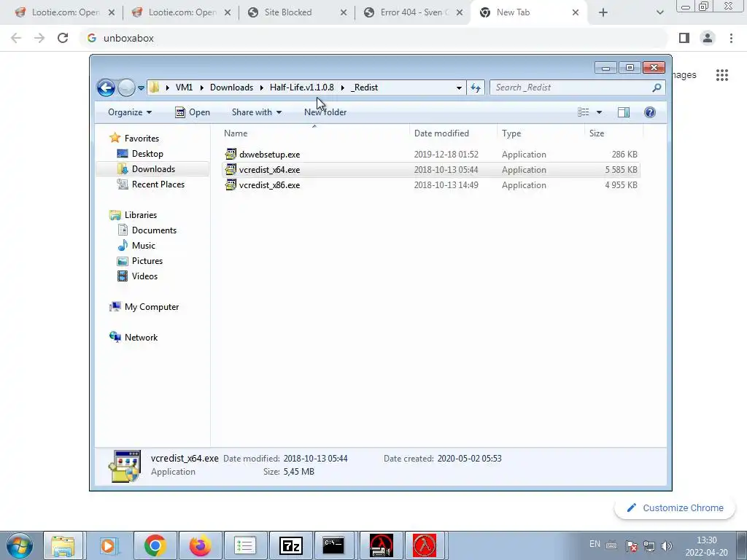Viewport: 747px width, 560px height.
Task: Open the address bar history dropdown
Action: 459,87
